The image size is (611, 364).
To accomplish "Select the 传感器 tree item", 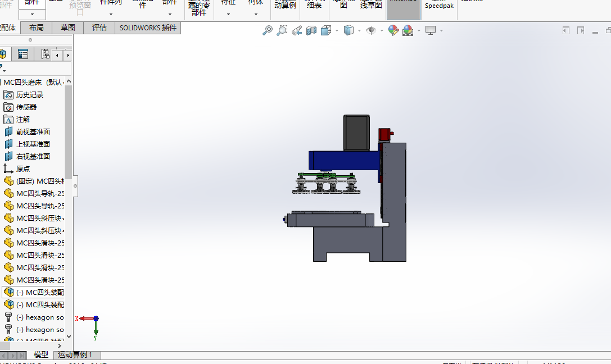I will tap(26, 107).
